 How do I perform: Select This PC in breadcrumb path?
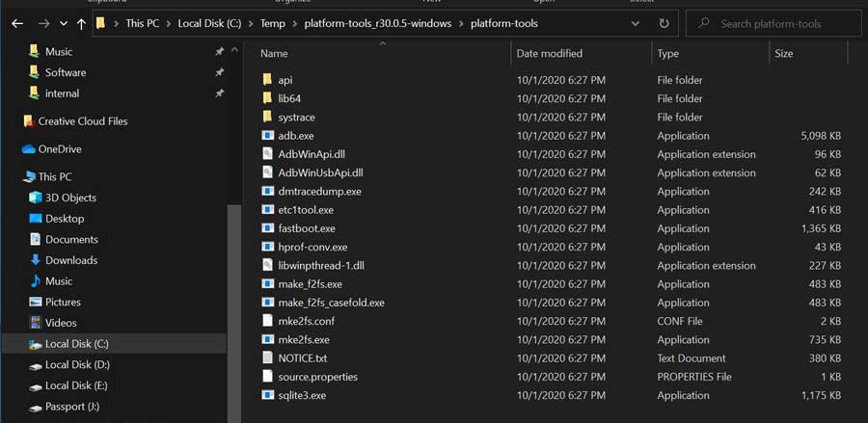point(143,24)
